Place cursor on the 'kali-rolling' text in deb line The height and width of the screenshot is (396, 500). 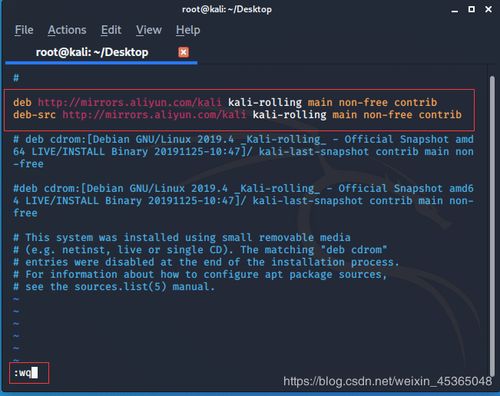(x=265, y=102)
